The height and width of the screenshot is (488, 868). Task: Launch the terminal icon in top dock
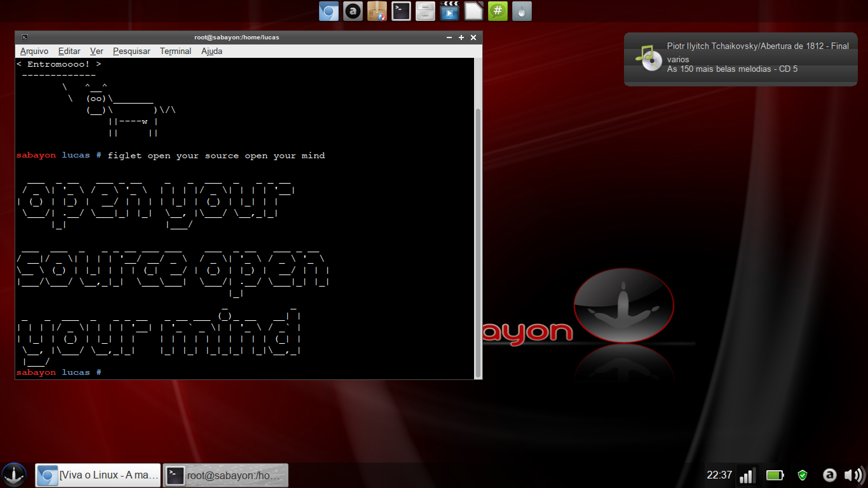click(401, 11)
